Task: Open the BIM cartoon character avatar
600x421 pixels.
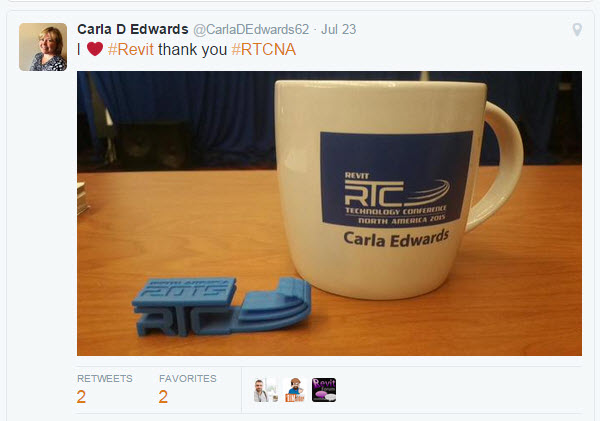Action: [x=295, y=390]
